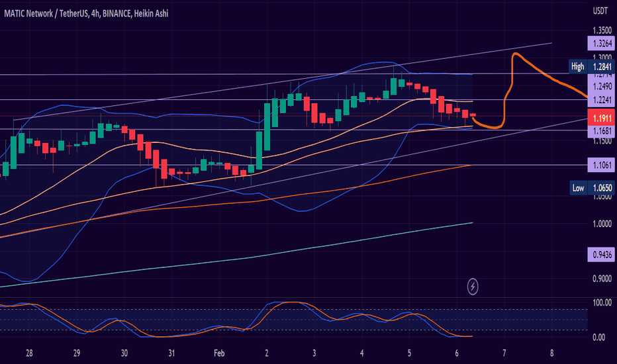Click the 0.9436 price label

(601, 255)
